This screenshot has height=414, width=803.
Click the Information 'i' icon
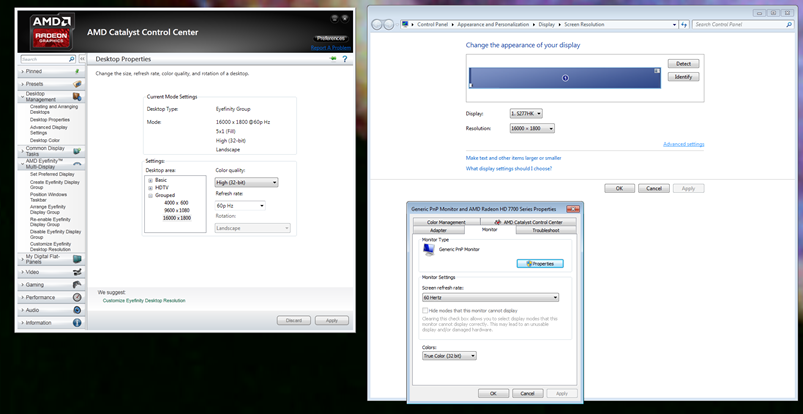(77, 323)
